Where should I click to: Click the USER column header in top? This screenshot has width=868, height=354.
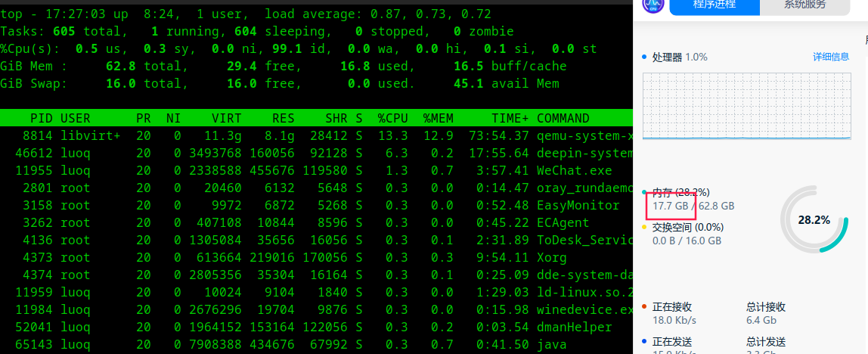tap(76, 118)
